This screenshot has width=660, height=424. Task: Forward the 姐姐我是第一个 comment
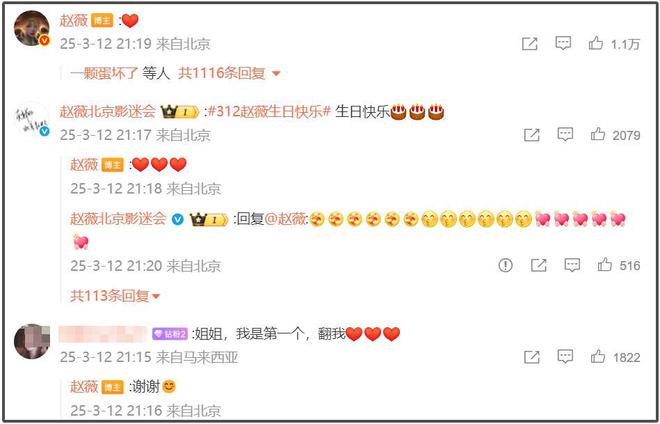(532, 357)
